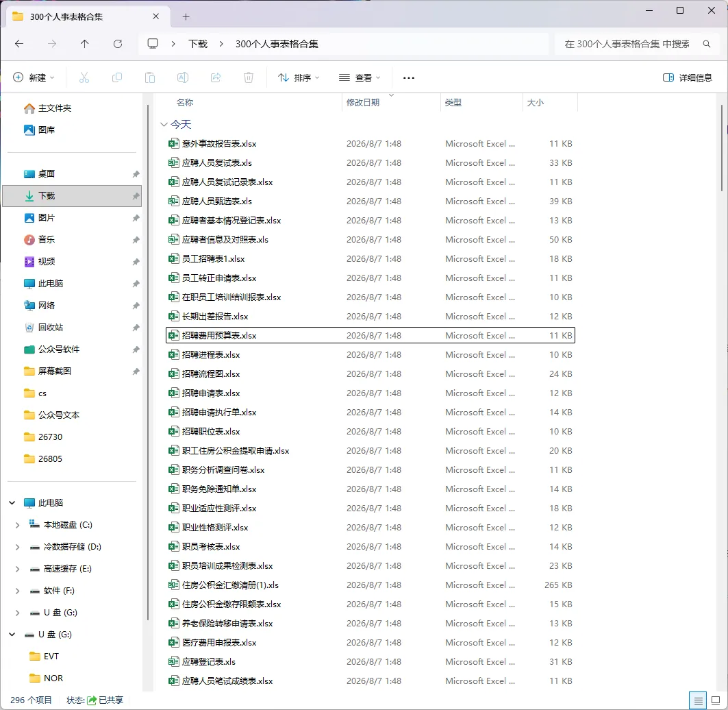Expand 本地磁盘 (C:) tree node
The image size is (728, 710).
17,525
